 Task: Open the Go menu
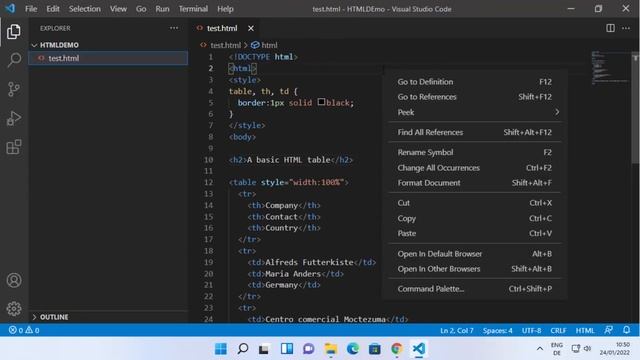[141, 9]
